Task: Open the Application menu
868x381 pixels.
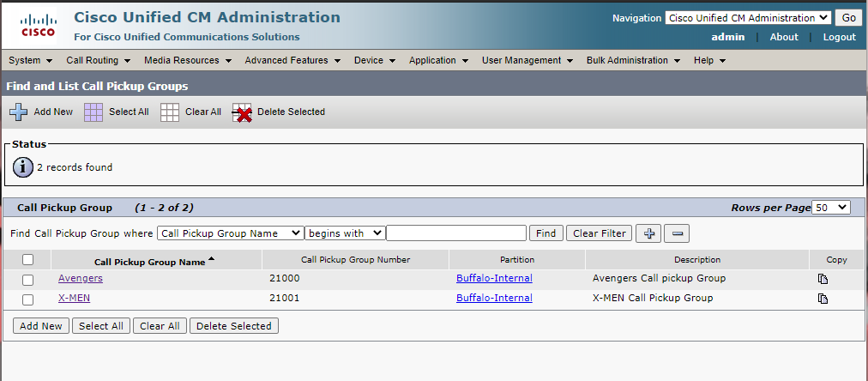Action: point(438,60)
